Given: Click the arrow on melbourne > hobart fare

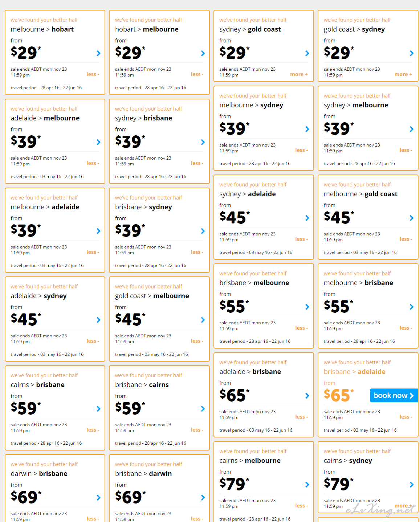Looking at the screenshot, I should coord(98,53).
